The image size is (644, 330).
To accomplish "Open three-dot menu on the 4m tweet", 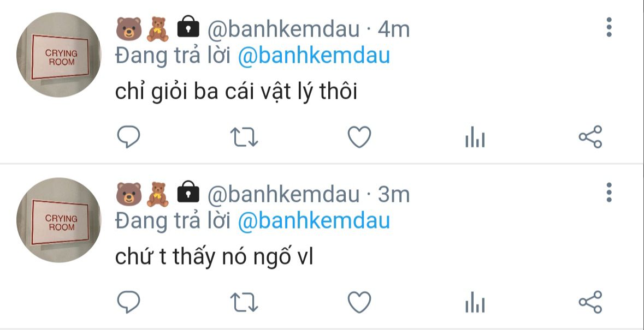I will click(608, 27).
